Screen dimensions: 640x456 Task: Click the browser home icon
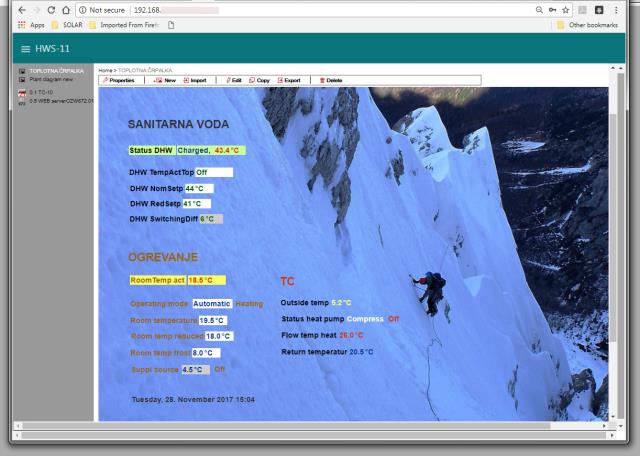point(66,8)
